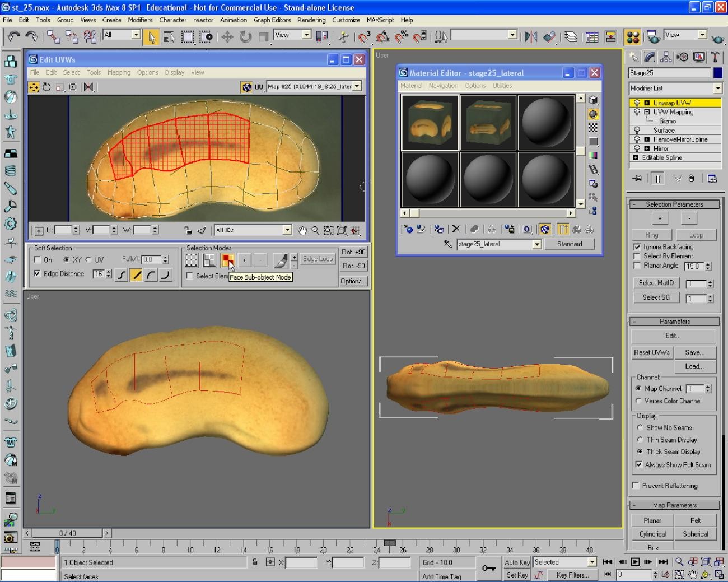The height and width of the screenshot is (582, 728).
Task: Click Zoom tool in Edit UVWs window
Action: coord(315,230)
